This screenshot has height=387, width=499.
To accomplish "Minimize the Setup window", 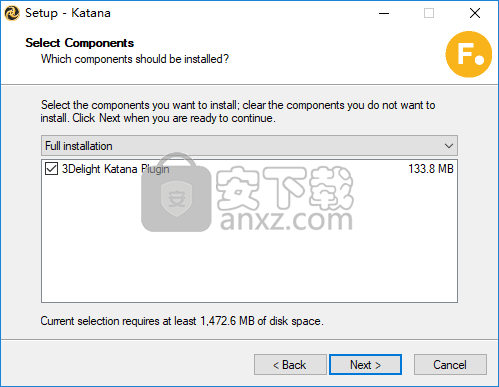I will pyautogui.click(x=384, y=13).
